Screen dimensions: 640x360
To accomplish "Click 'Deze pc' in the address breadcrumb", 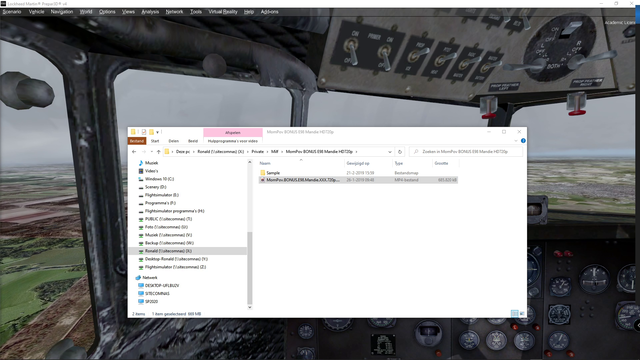I will tap(182, 151).
